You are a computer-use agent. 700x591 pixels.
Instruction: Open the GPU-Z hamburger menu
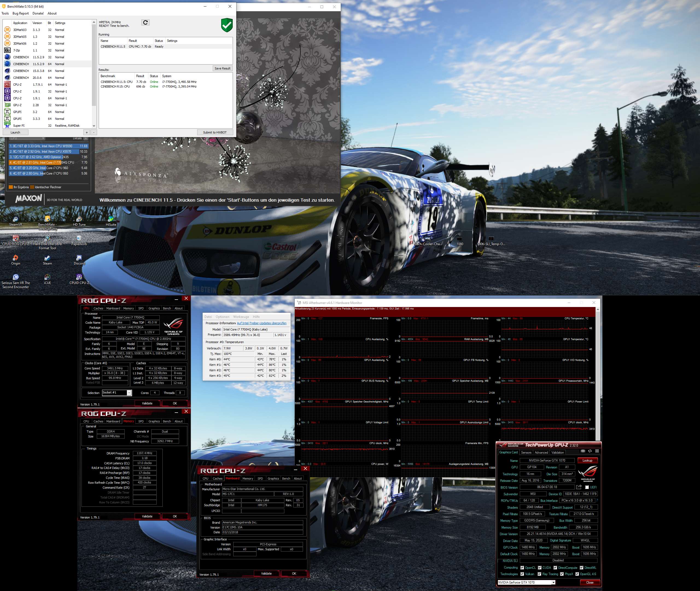597,451
